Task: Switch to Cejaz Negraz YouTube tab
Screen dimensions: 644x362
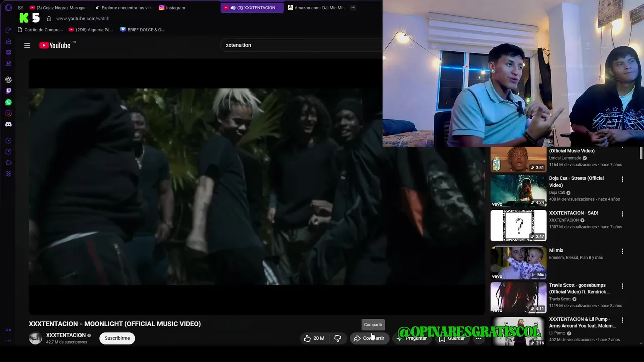Action: click(x=58, y=8)
